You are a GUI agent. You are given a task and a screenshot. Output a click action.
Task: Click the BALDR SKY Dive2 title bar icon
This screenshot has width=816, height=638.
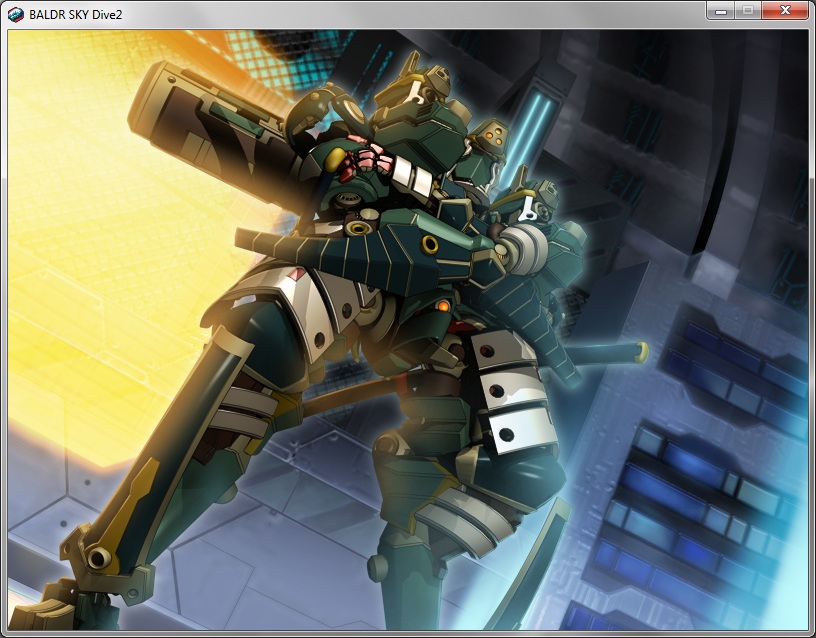[16, 15]
